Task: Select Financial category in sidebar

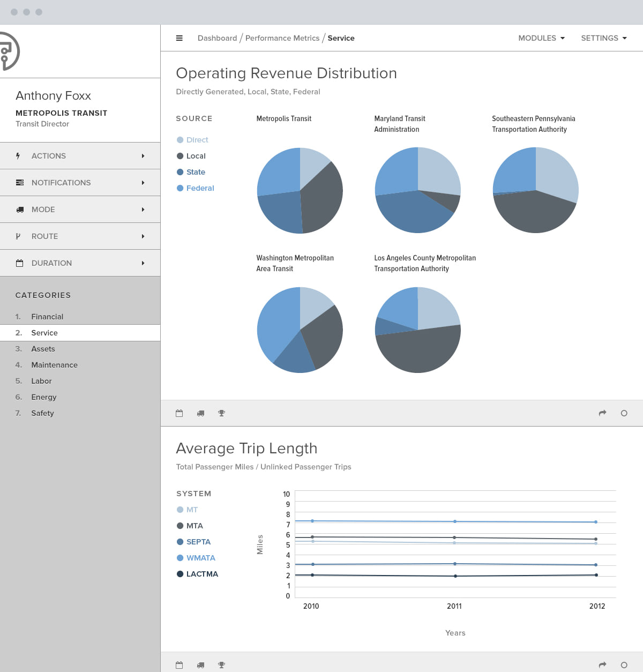Action: [x=80, y=317]
